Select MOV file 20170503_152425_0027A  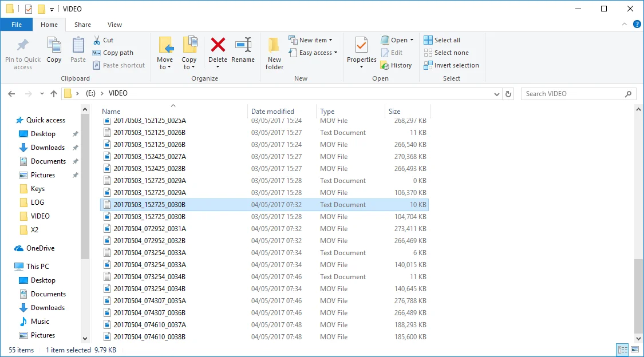coord(264,157)
